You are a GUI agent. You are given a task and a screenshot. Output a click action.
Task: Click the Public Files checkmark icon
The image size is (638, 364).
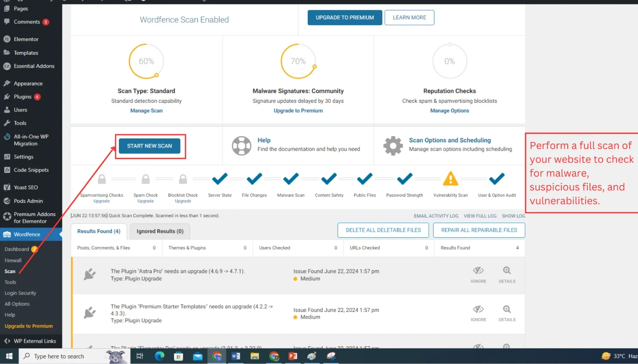tap(365, 179)
